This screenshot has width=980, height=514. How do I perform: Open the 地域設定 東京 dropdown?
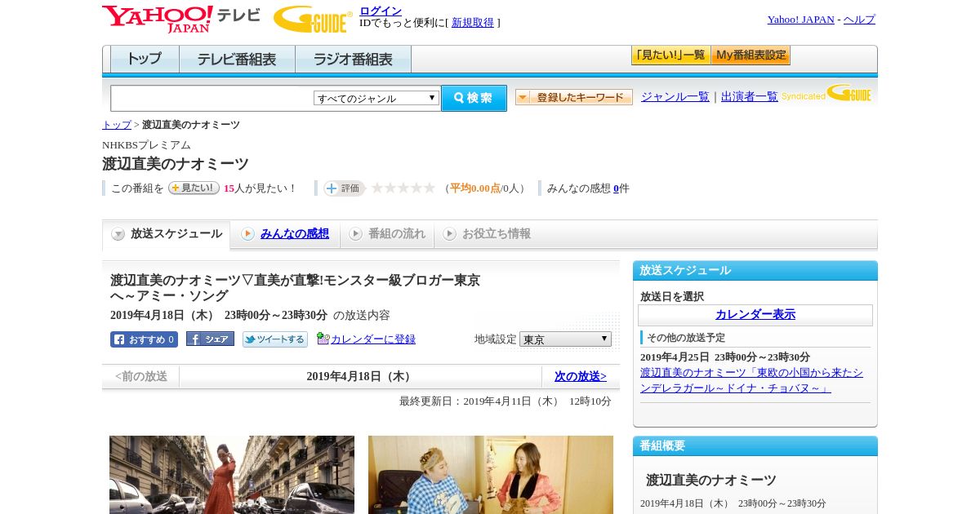(565, 339)
